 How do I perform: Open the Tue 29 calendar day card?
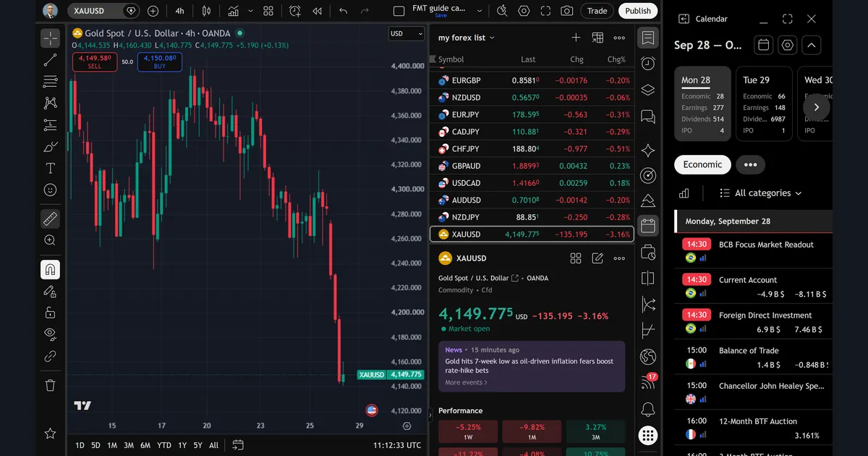pos(763,104)
